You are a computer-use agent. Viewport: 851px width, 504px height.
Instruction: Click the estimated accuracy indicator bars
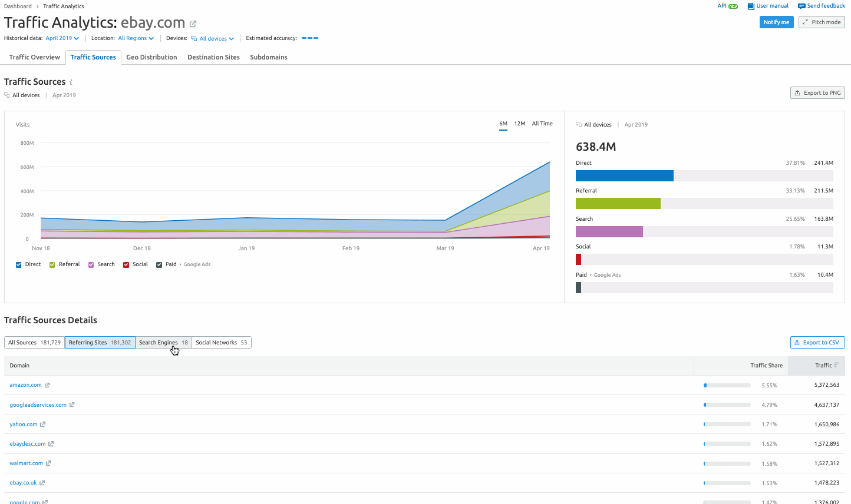point(310,38)
